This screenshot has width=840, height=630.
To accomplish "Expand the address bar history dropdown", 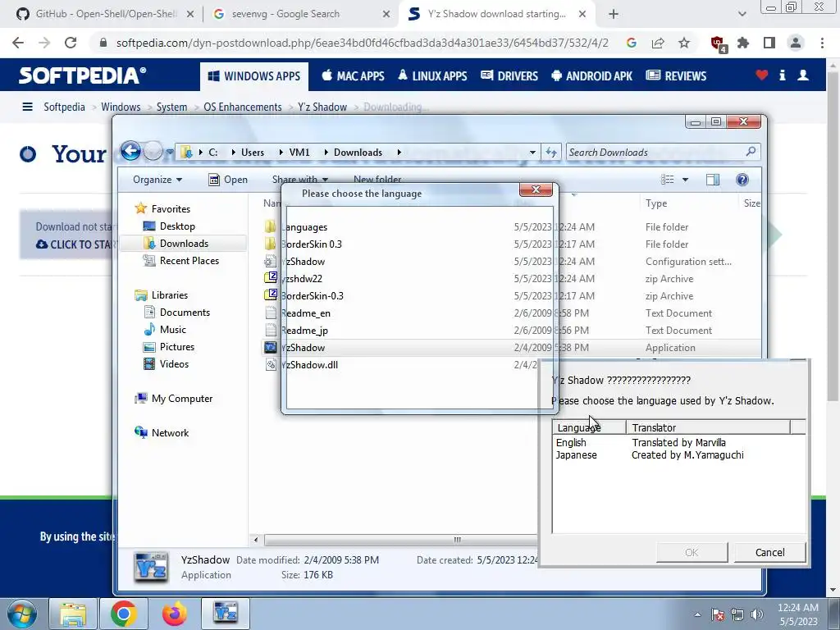I will point(532,152).
